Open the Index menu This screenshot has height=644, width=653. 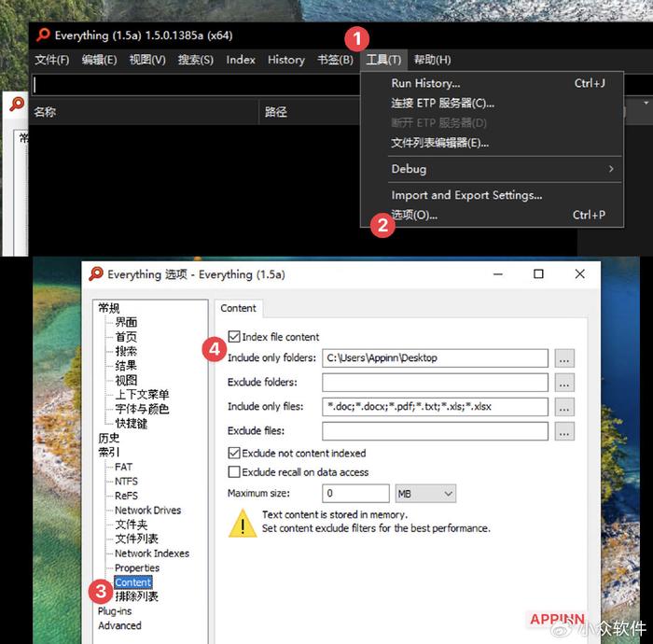point(241,60)
